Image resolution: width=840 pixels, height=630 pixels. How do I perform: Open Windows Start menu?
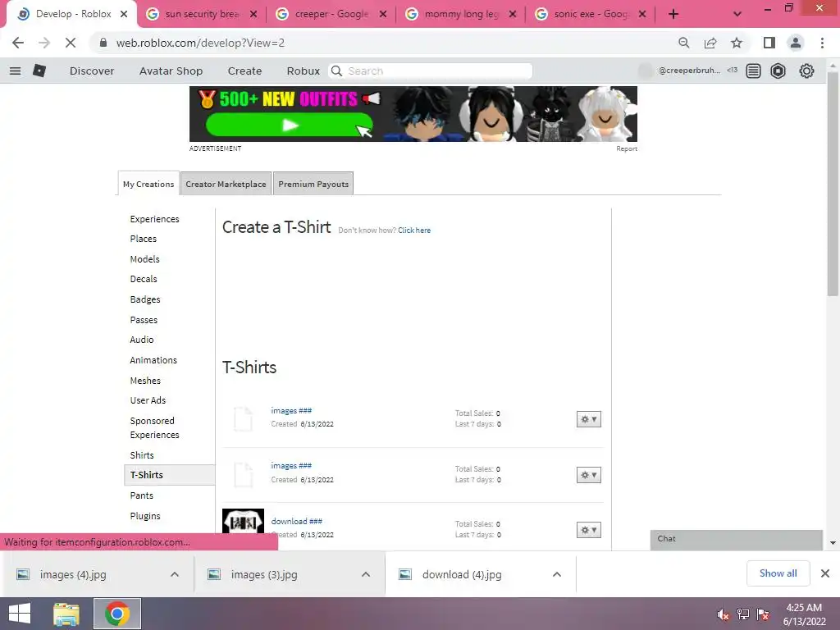coord(20,614)
